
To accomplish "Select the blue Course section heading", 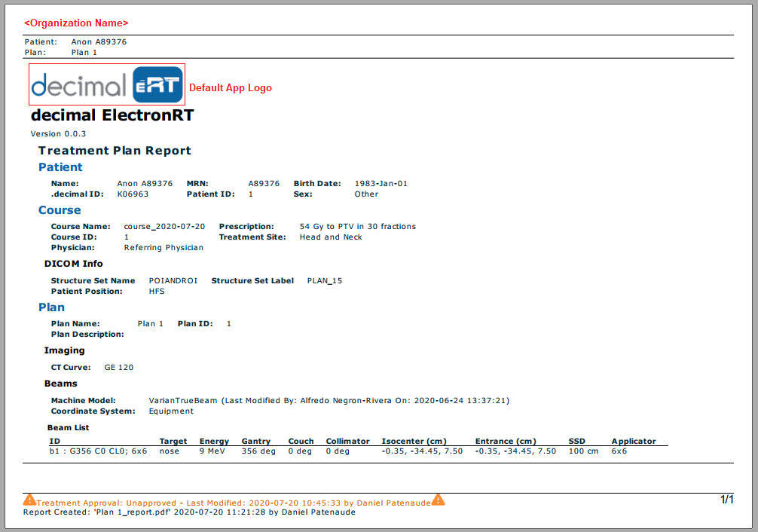I will click(x=60, y=210).
